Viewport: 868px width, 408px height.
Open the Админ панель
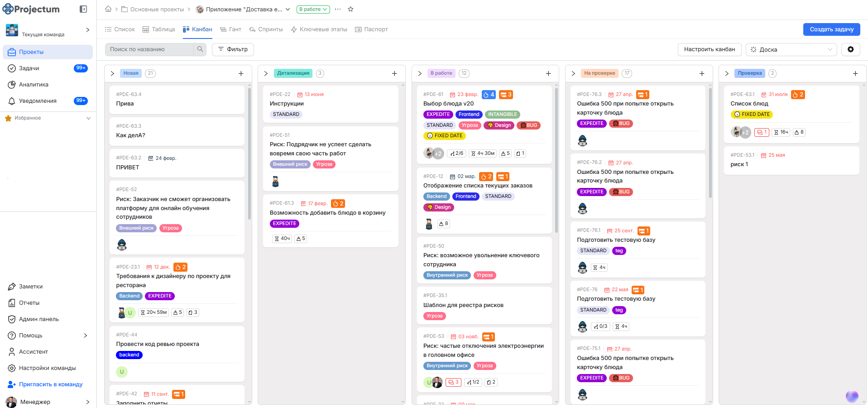(38, 319)
